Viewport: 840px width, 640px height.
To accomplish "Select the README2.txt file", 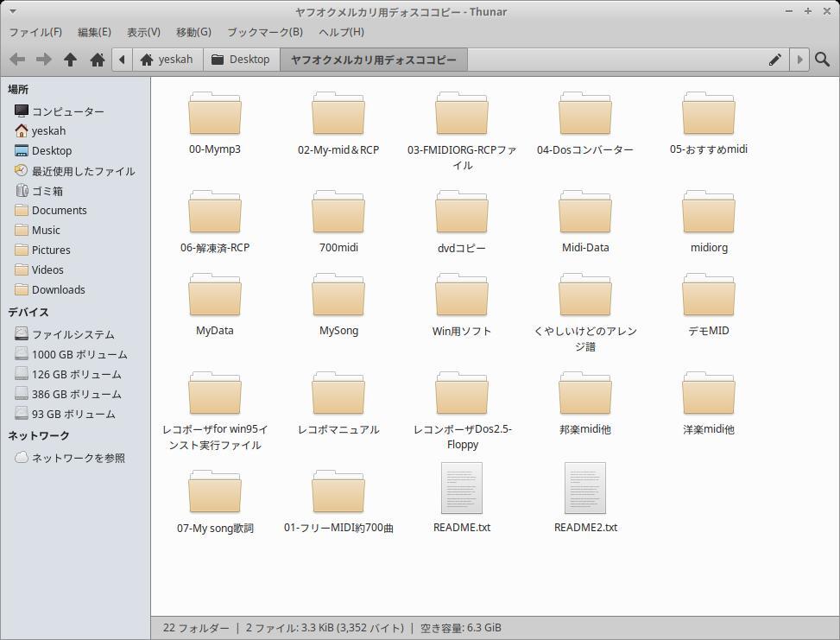I will [x=584, y=489].
